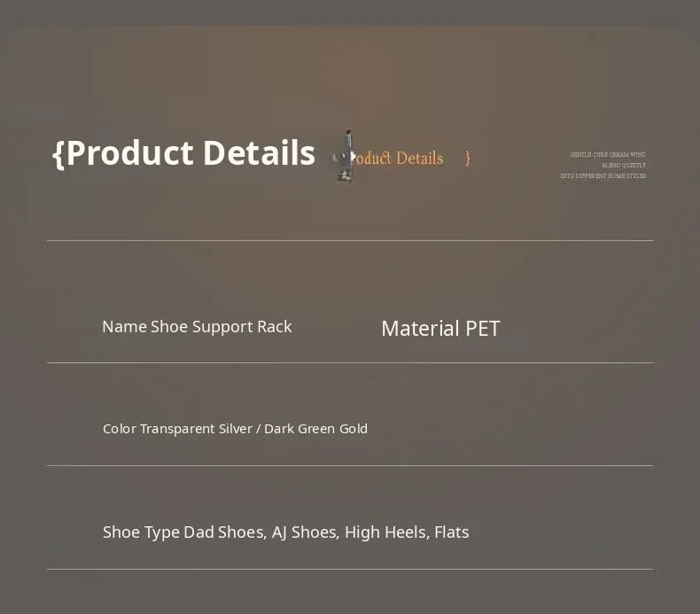The width and height of the screenshot is (700, 614).
Task: Click the "Name Shoe Support Rack" text
Action: tap(197, 327)
